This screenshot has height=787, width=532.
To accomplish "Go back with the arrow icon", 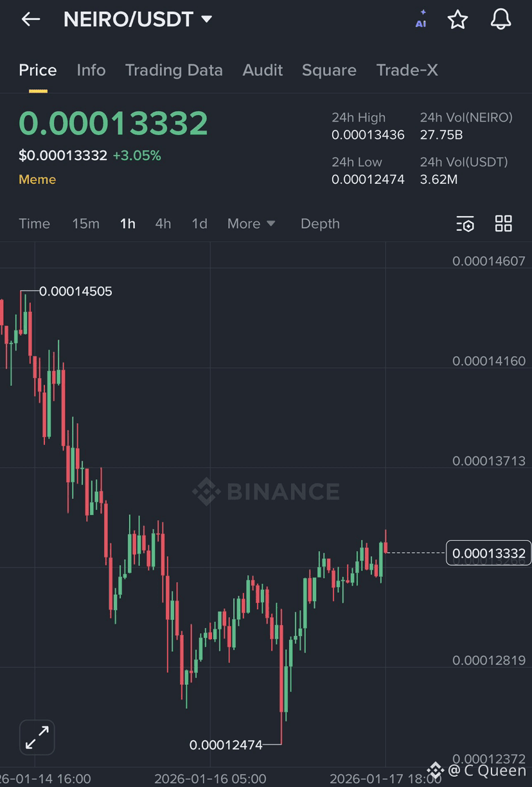I will (30, 19).
